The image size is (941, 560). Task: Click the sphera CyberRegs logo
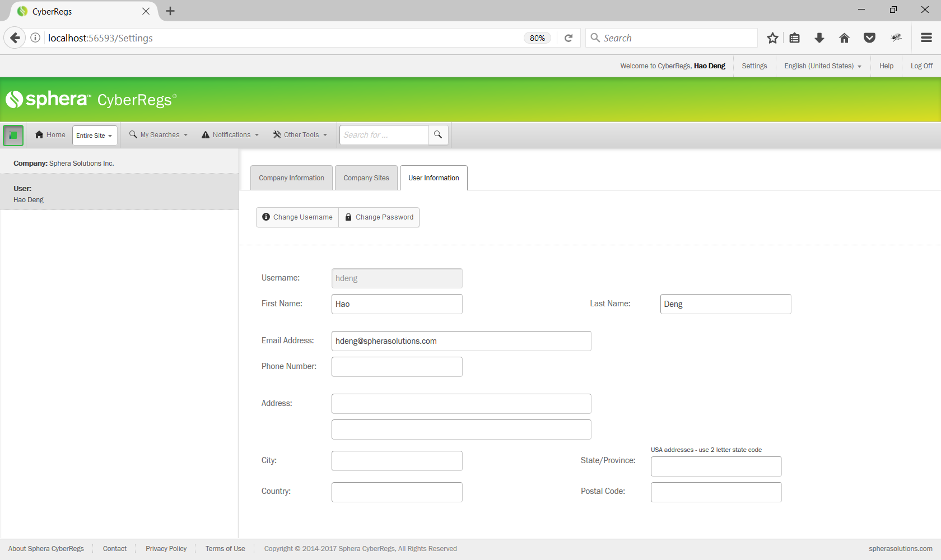point(91,100)
